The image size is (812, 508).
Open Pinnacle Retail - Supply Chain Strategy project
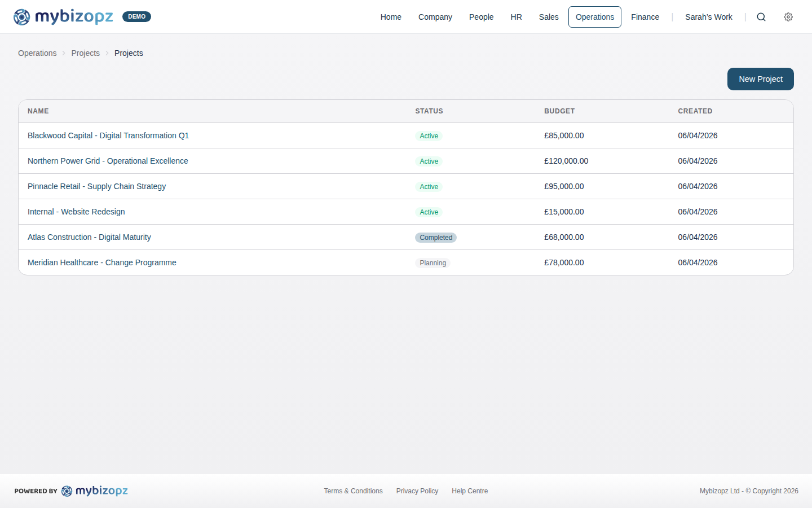(96, 186)
